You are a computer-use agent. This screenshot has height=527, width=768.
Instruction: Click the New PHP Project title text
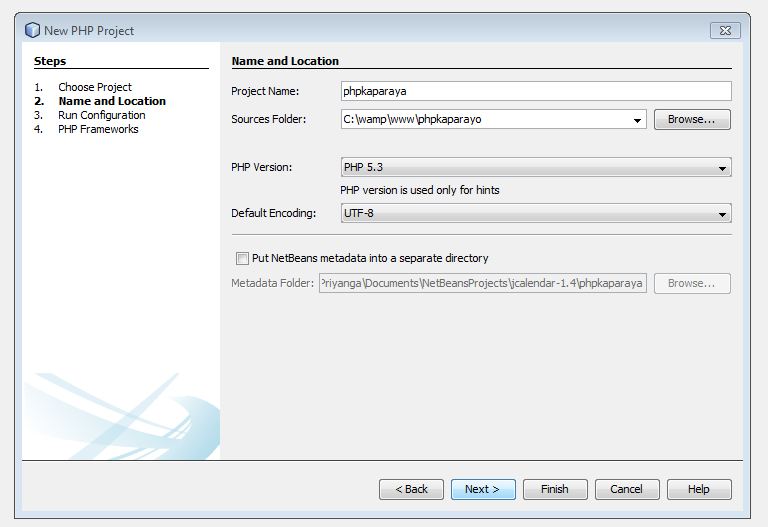pyautogui.click(x=89, y=31)
